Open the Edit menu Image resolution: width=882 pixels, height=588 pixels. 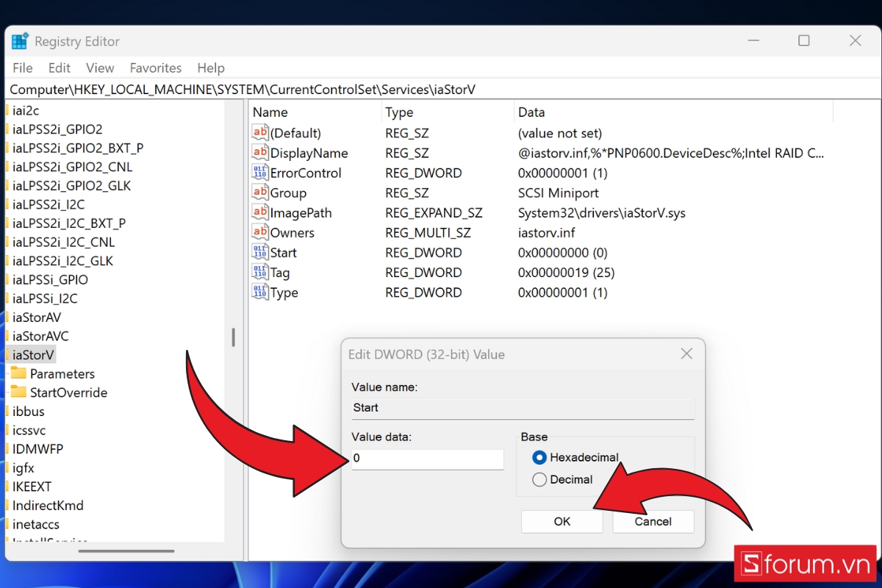tap(60, 68)
